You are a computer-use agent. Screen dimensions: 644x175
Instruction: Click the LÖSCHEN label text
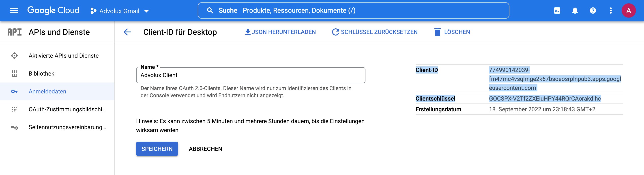coord(457,32)
